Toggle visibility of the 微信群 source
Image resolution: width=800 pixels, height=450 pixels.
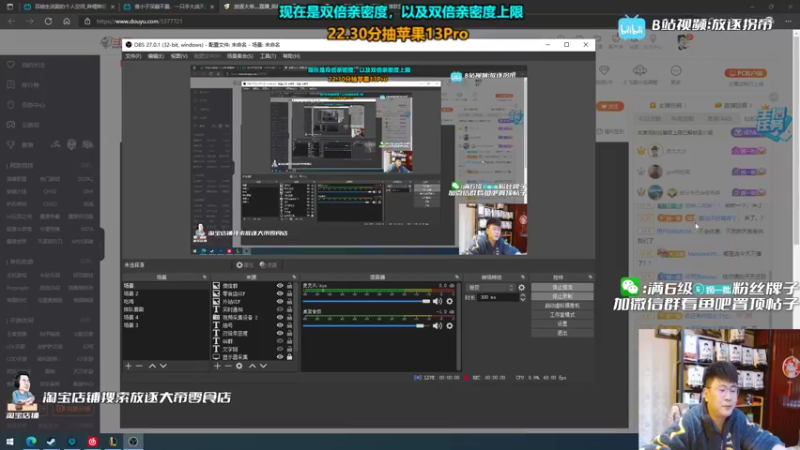[x=280, y=286]
